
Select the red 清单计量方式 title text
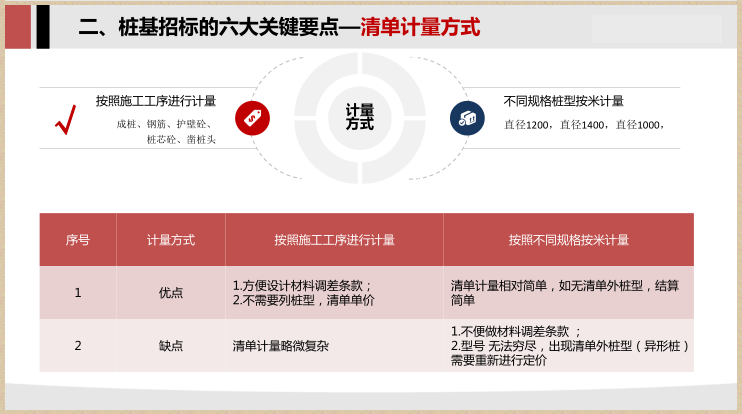coord(420,27)
